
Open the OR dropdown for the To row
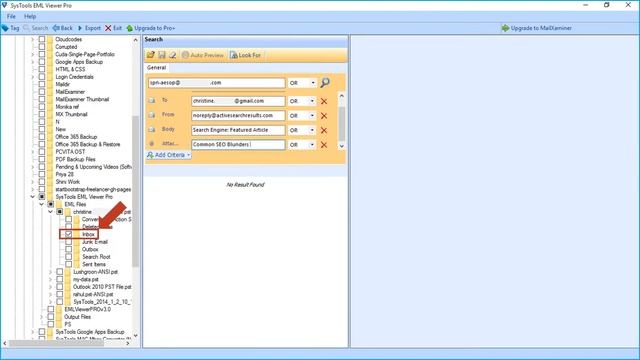312,101
